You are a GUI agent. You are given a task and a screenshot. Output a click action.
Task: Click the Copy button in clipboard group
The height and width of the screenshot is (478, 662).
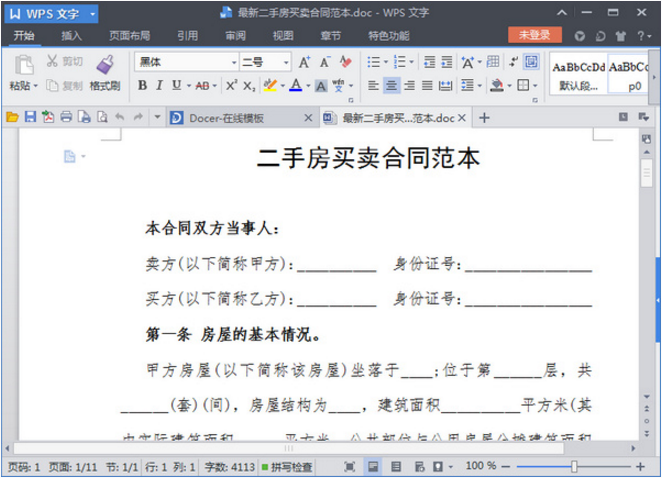coord(65,86)
